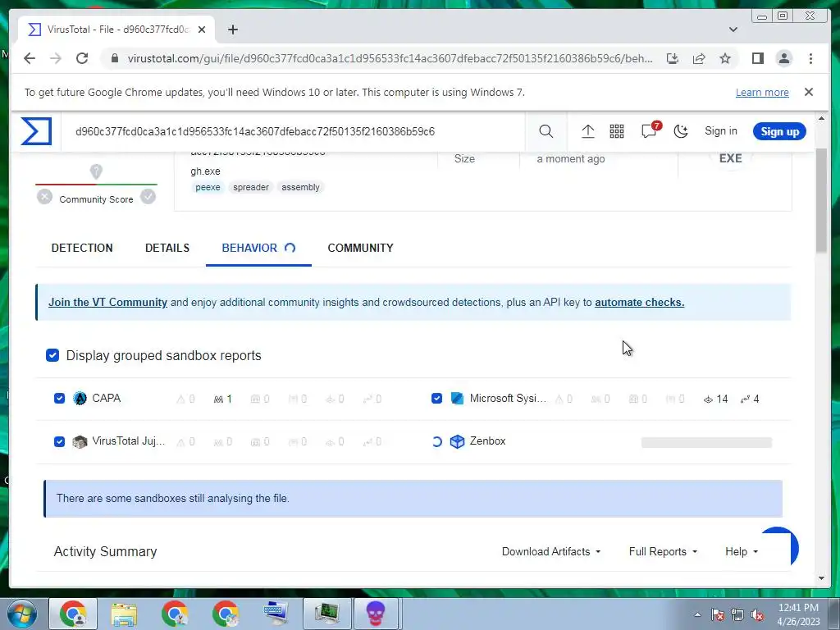This screenshot has width=840, height=630.
Task: Click the taskbar clock showing 12:41 PM
Action: tap(798, 614)
